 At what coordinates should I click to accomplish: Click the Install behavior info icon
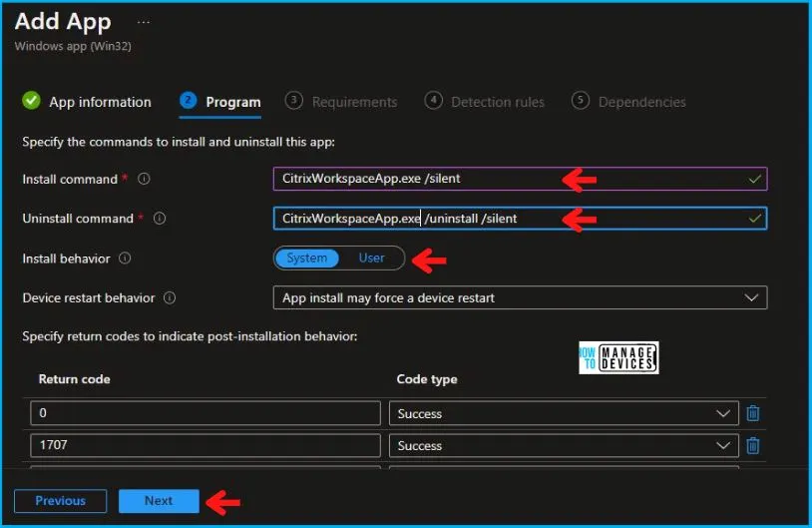tap(125, 259)
